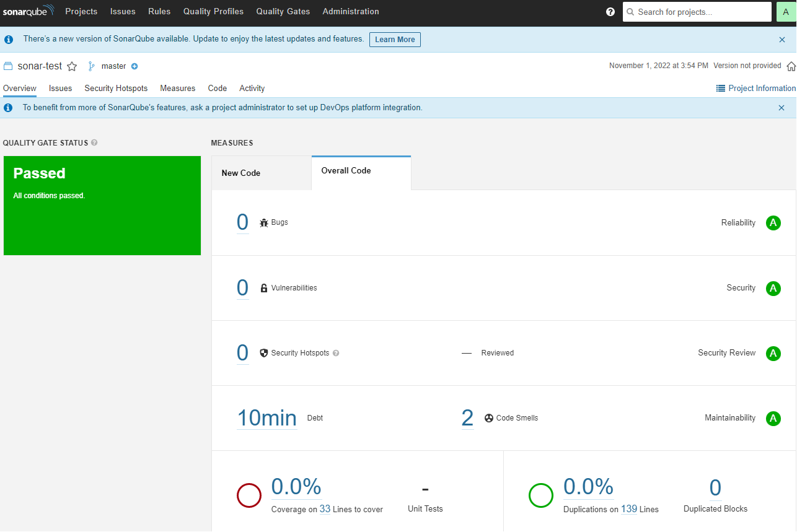Click the Quality Gate Status help icon
This screenshot has width=797, height=532.
click(94, 142)
